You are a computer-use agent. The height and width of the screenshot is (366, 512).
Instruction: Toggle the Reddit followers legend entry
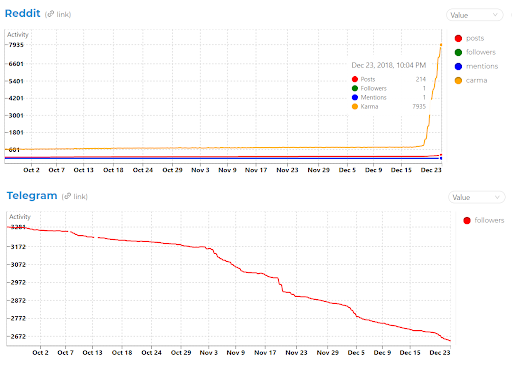[x=475, y=52]
